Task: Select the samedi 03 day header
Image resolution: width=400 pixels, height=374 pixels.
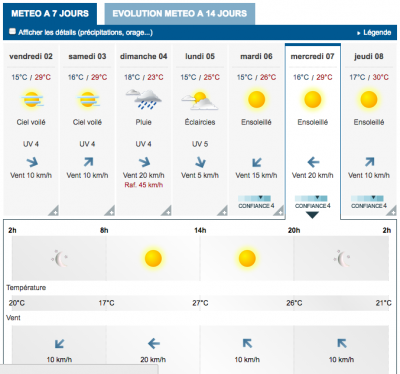Action: [x=87, y=56]
